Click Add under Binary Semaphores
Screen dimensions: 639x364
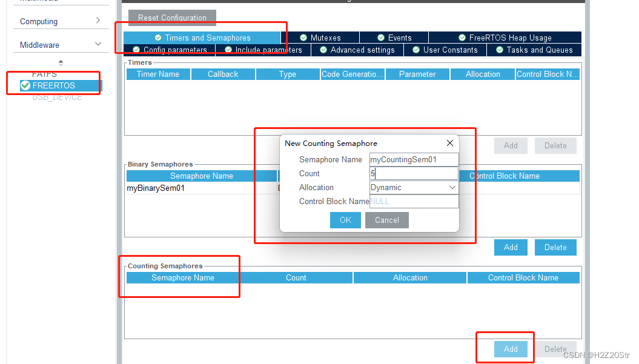pyautogui.click(x=511, y=248)
